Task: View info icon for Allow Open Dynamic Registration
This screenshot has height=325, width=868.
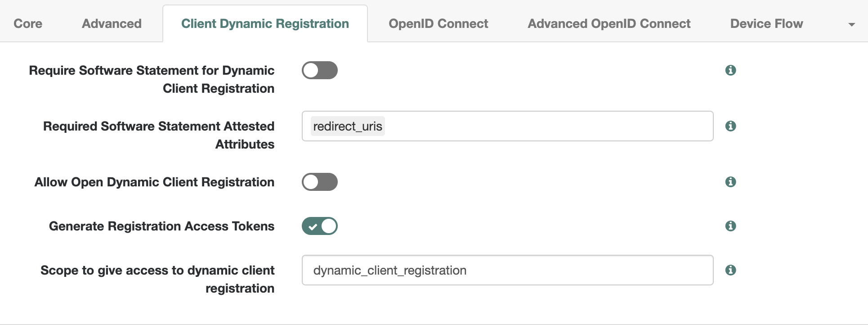Action: tap(730, 182)
